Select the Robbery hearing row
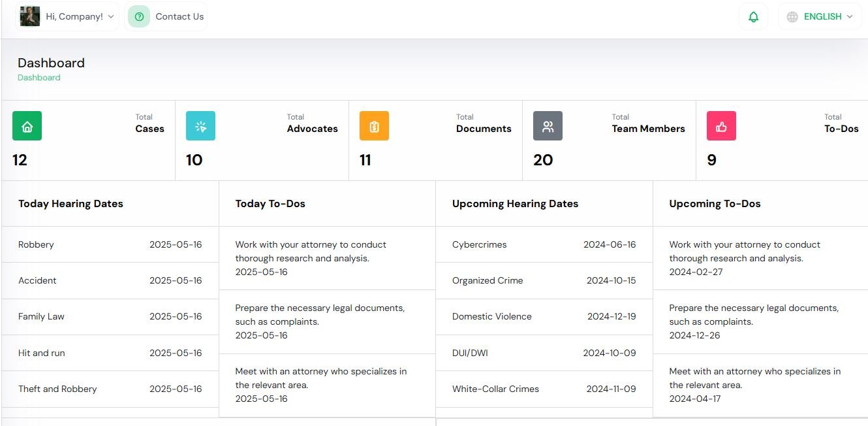Viewport: 868px width, 426px height. tap(110, 245)
